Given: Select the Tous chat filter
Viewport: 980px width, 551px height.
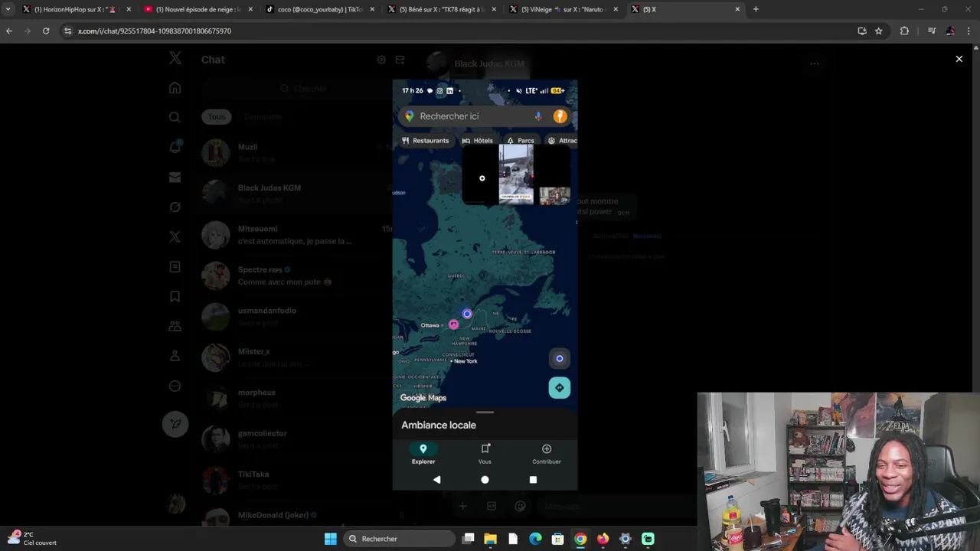Looking at the screenshot, I should tap(217, 117).
